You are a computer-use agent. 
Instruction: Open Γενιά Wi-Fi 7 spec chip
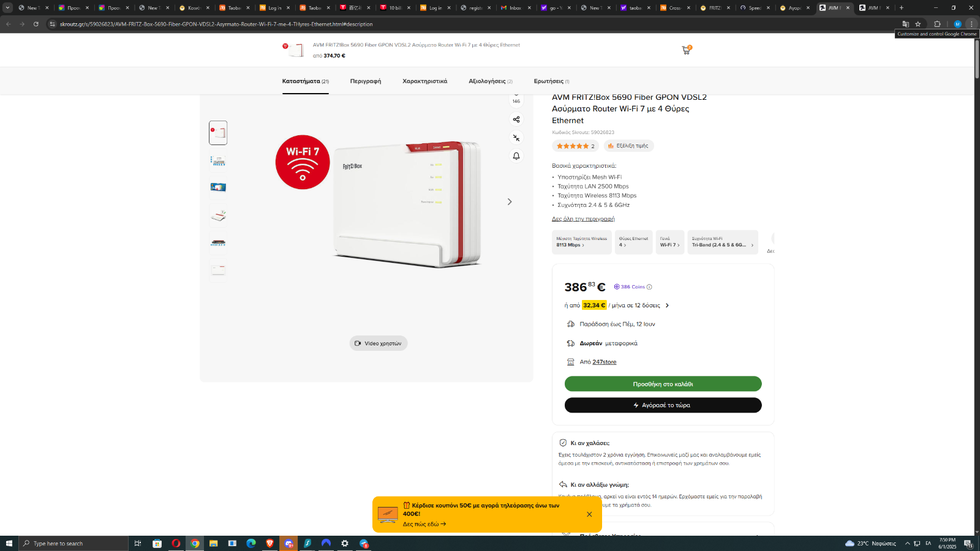coord(669,242)
